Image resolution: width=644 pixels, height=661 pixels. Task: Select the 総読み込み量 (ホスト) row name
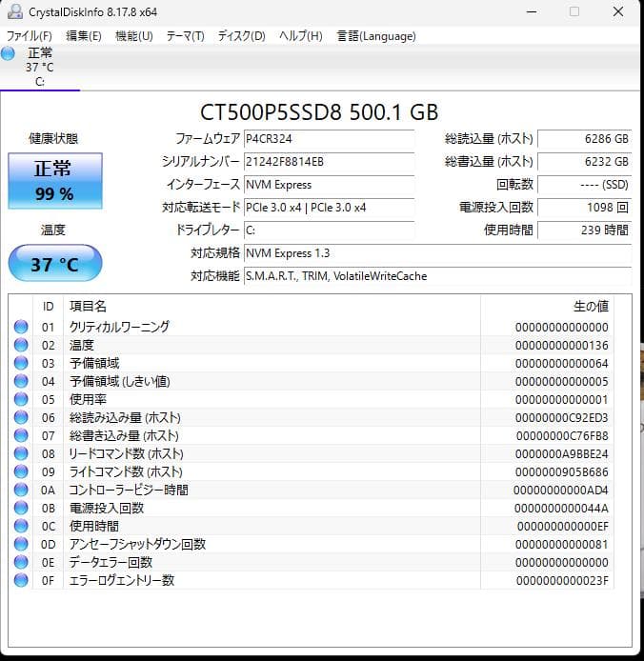[x=125, y=418]
